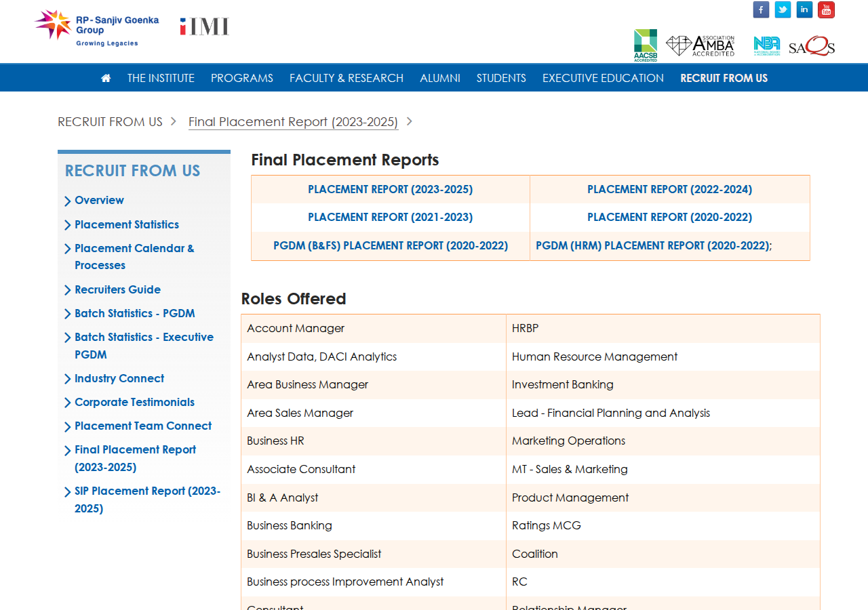Open Industry Connect sidebar link
The width and height of the screenshot is (868, 610).
pos(119,378)
